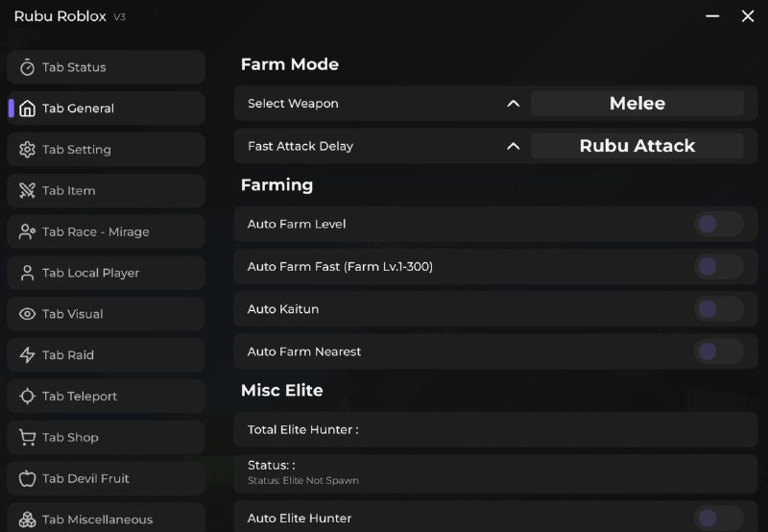The image size is (768, 532).
Task: Click the crossed swords Tab Item icon
Action: pos(27,191)
